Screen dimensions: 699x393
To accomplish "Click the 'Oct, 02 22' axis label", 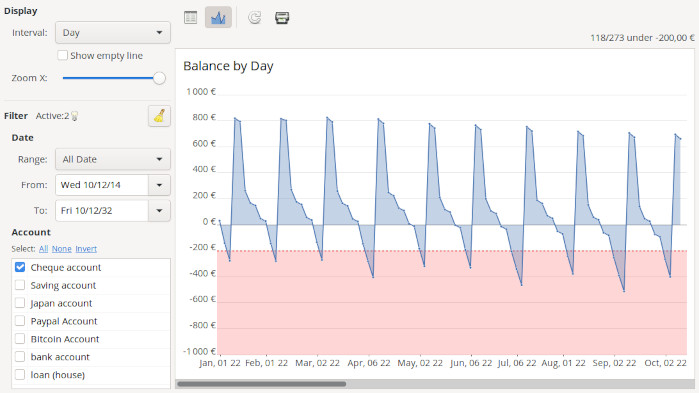I will (x=666, y=363).
